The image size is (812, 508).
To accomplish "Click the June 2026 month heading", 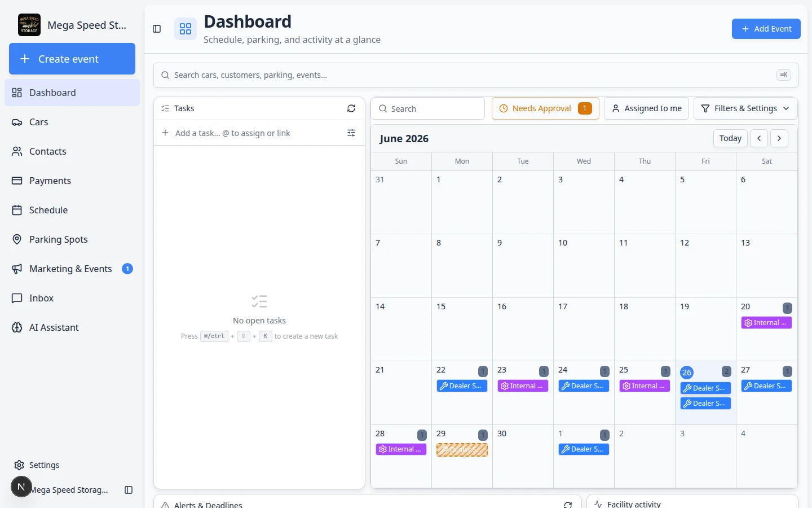I will point(404,139).
